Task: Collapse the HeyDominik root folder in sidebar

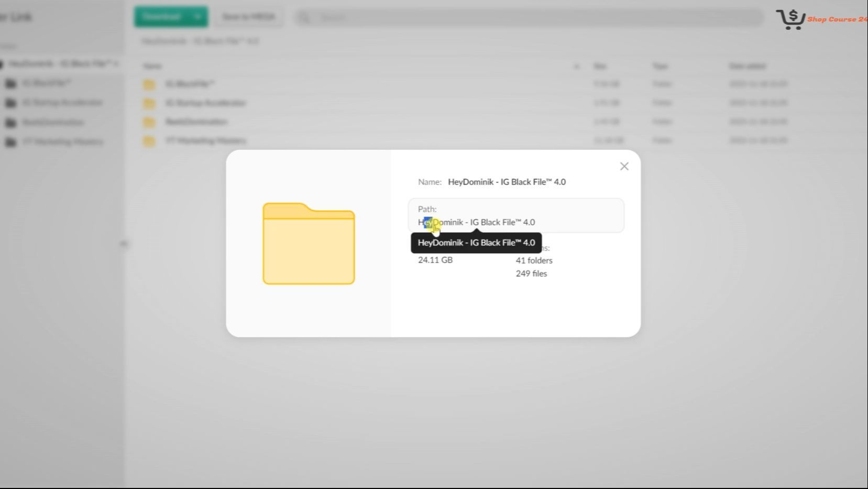Action: pyautogui.click(x=2, y=64)
